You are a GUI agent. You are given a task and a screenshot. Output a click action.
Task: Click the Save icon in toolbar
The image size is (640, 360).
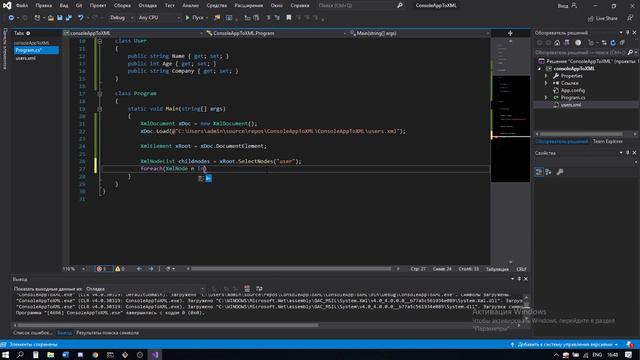(x=60, y=18)
